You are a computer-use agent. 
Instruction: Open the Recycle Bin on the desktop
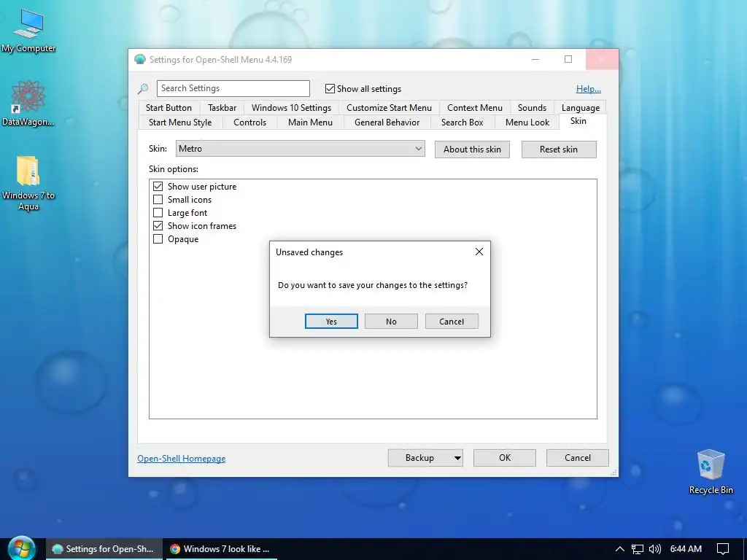pyautogui.click(x=711, y=472)
